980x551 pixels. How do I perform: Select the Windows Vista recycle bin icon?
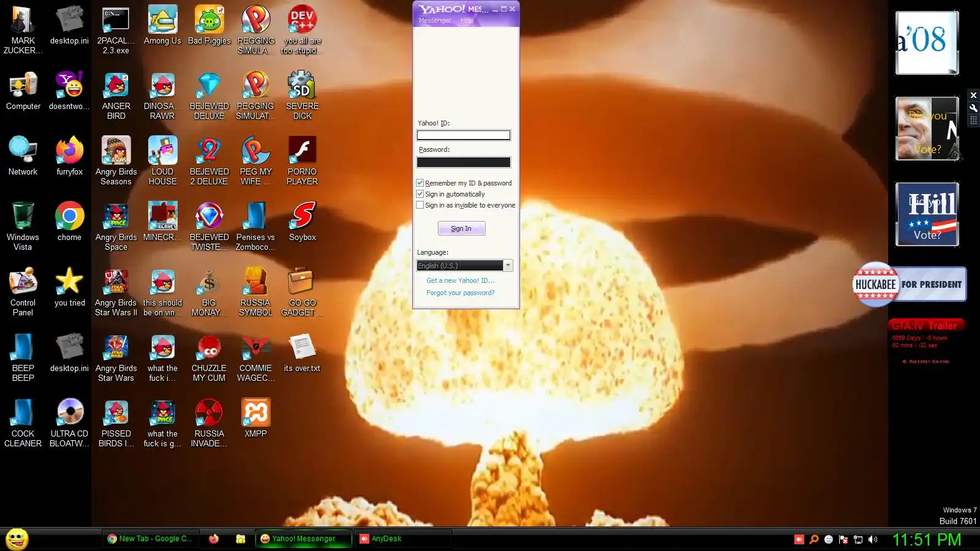[x=23, y=226]
